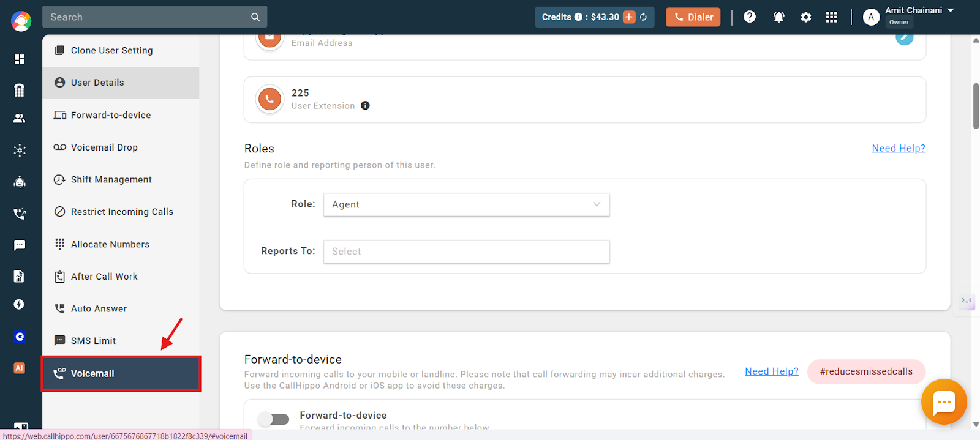Click the Owner badge under username
The image size is (980, 440).
(899, 23)
